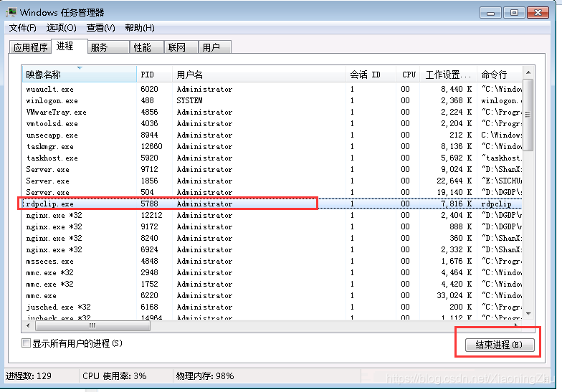This screenshot has height=392, width=562.
Task: Open the 文件(F) menu
Action: pos(22,27)
